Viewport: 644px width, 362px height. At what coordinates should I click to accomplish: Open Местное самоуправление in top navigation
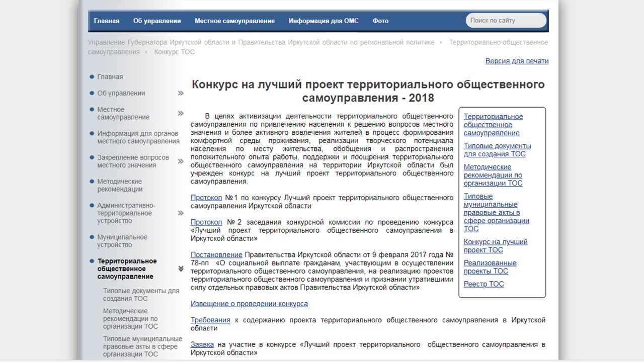(x=234, y=21)
